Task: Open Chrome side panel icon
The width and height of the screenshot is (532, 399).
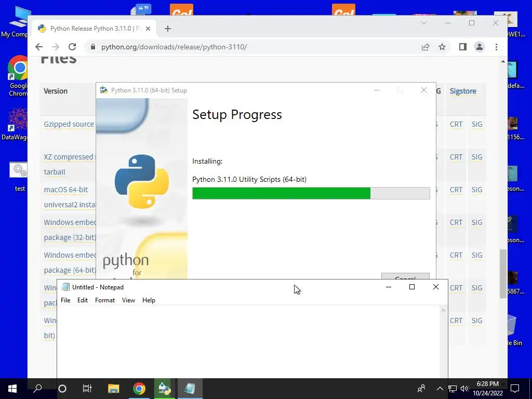Action: 463,47
